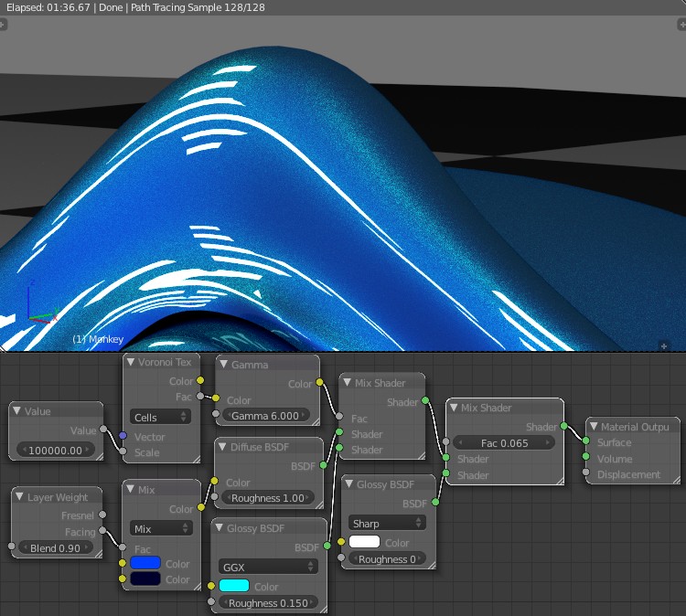Click the Mix node Color output socket

[201, 507]
